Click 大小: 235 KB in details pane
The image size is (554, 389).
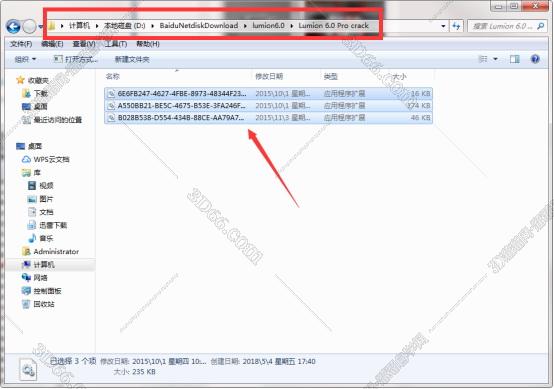click(134, 372)
